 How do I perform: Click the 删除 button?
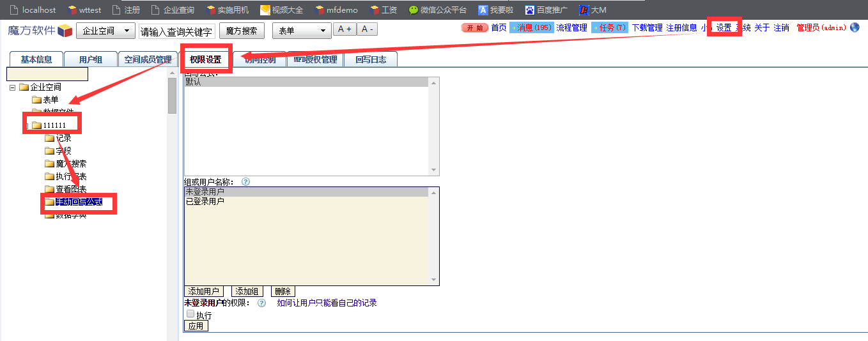(x=283, y=291)
